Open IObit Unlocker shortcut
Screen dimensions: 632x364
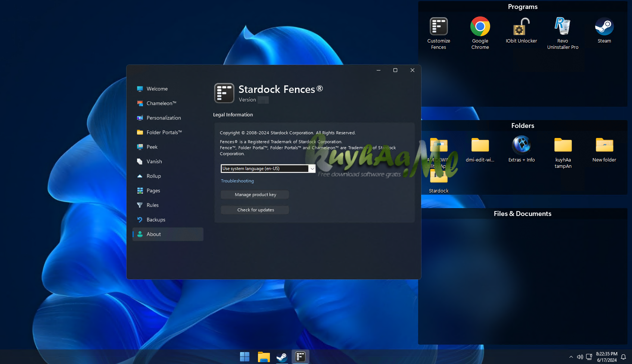(522, 30)
